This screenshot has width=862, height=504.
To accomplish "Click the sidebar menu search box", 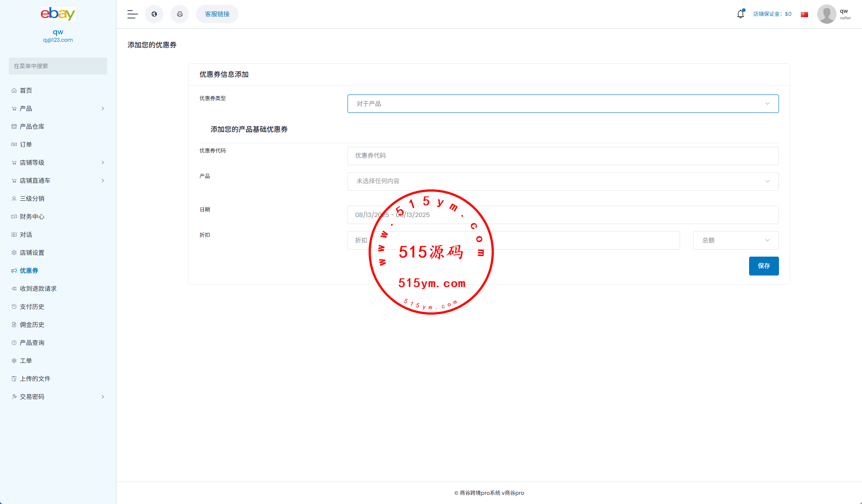I will pos(58,66).
